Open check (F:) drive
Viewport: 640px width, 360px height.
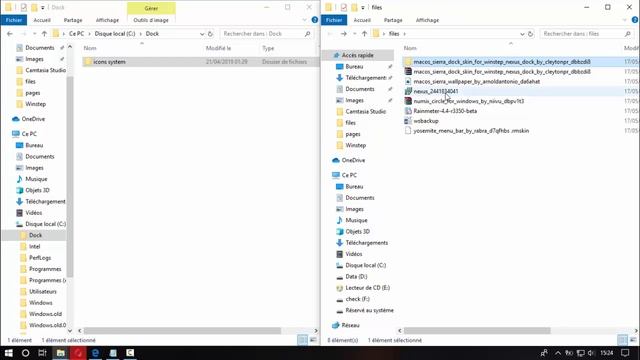pos(358,299)
